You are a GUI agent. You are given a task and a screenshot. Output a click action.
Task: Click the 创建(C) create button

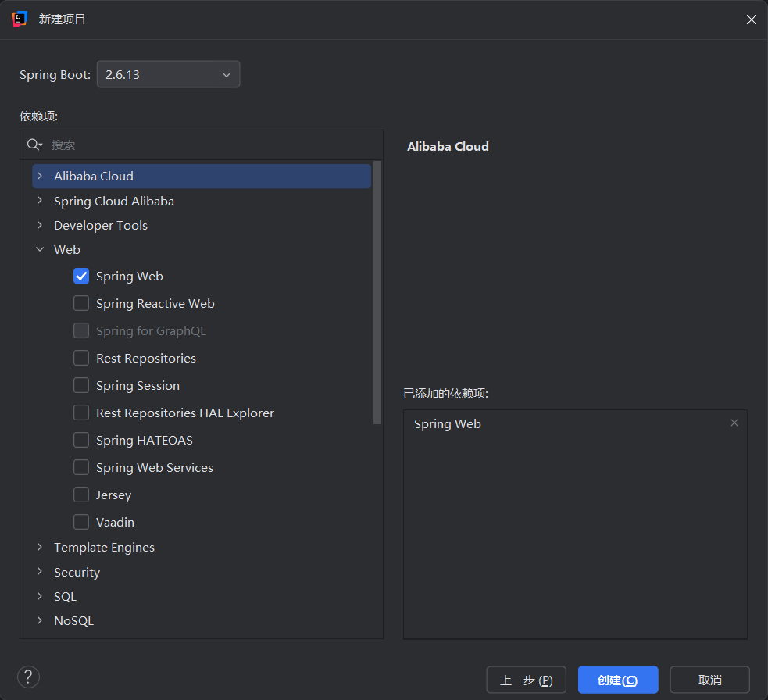click(618, 680)
